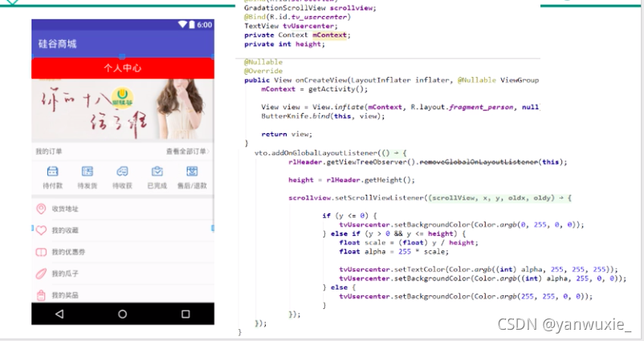Image resolution: width=644 pixels, height=341 pixels.
Task: Open the 我的收藏 row
Action: [123, 230]
